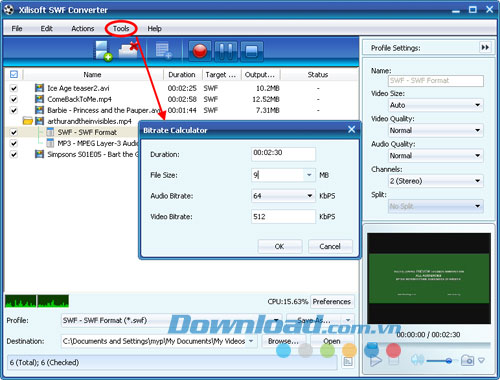Open the Help menu
The image size is (500, 380).
[x=154, y=29]
